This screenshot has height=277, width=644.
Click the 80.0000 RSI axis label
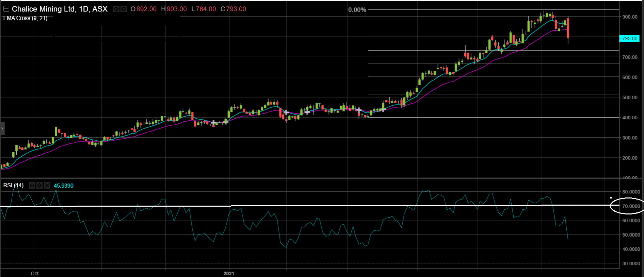[x=631, y=192]
